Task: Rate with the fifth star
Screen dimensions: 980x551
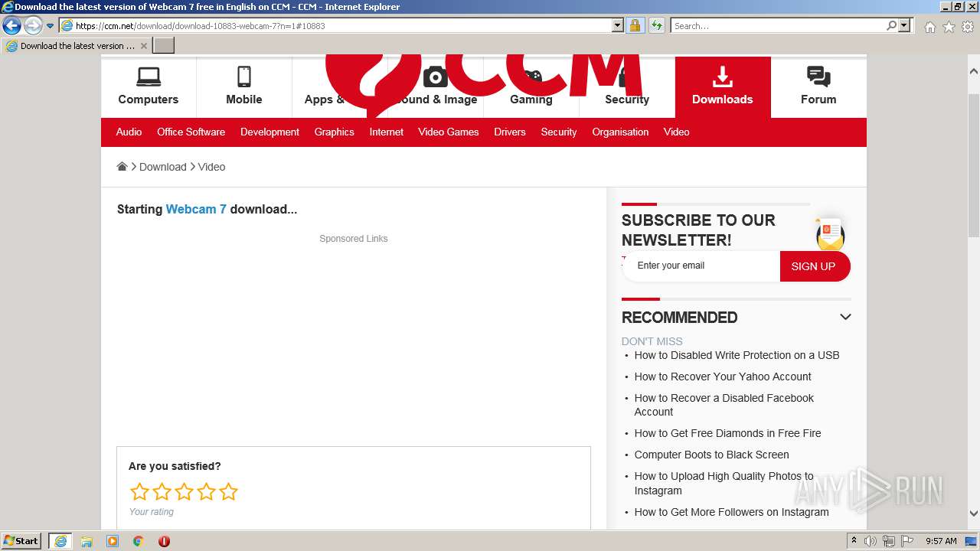Action: coord(228,491)
